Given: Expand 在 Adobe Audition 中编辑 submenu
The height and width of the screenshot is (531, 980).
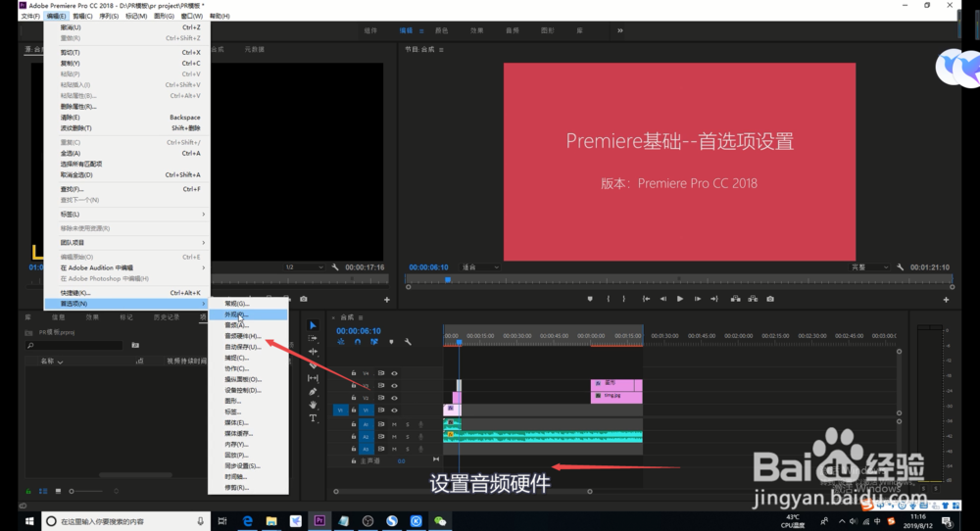Looking at the screenshot, I should click(x=126, y=267).
